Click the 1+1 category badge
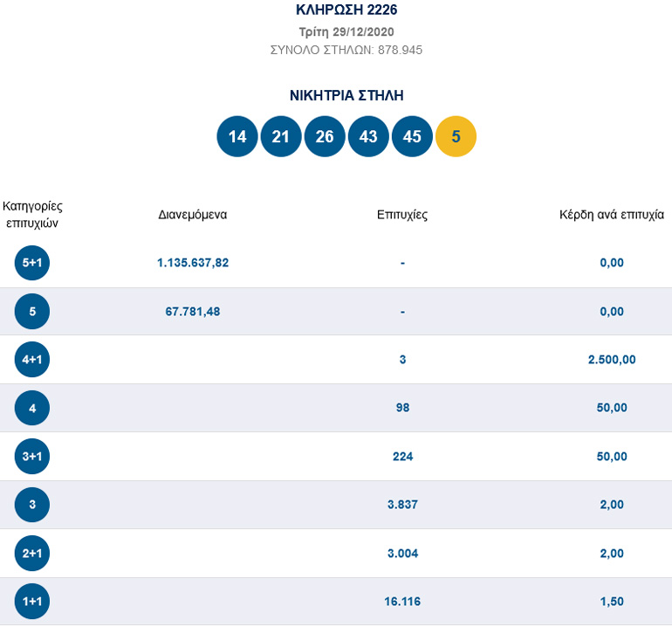This screenshot has width=672, height=627. pos(32,602)
